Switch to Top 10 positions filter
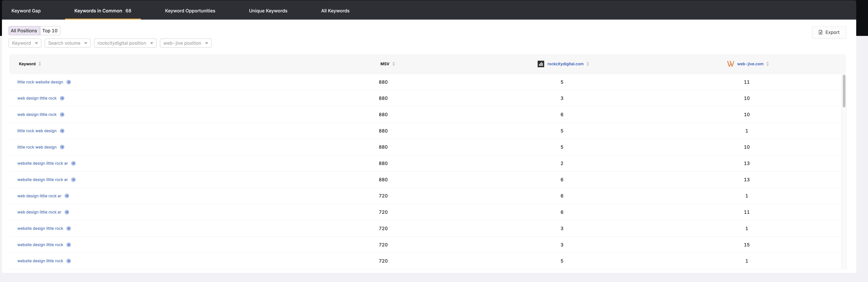 pyautogui.click(x=50, y=31)
